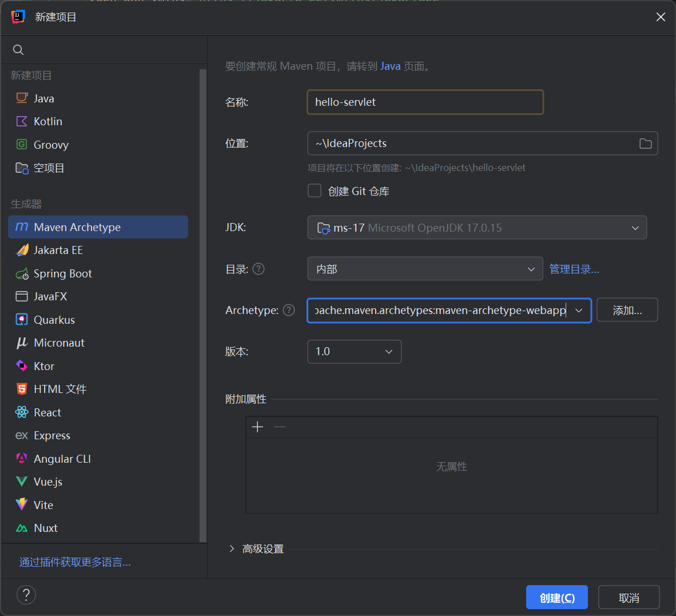Open the help question mark button

point(26,595)
